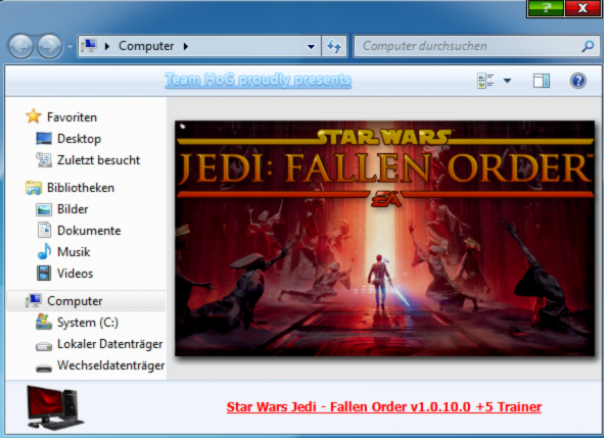This screenshot has width=604, height=438.
Task: Open Lokaler Datenträger
Action: pos(110,344)
